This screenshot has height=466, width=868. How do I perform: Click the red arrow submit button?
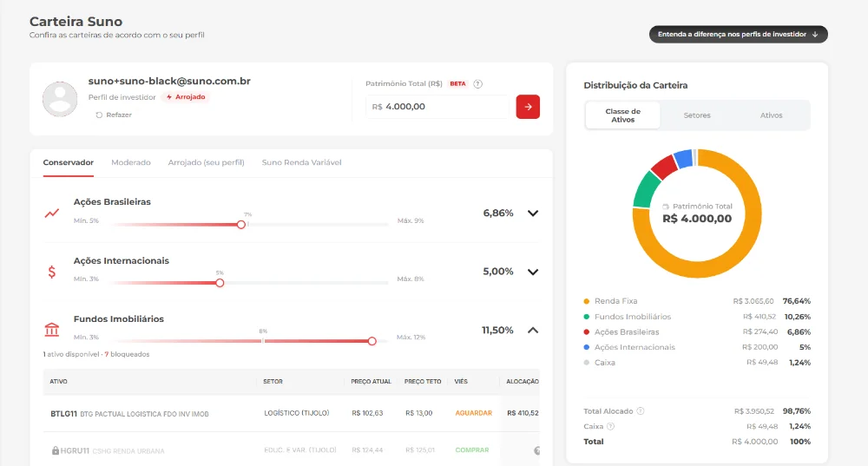528,107
